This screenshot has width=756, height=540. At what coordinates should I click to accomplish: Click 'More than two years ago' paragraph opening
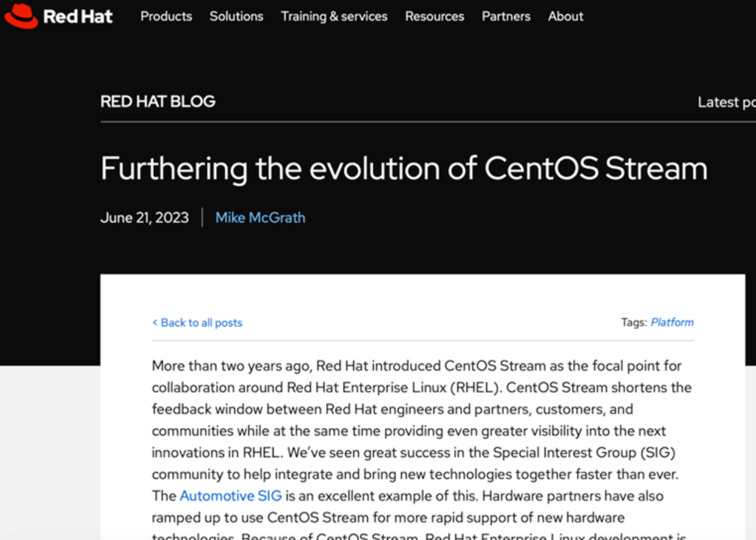pos(232,365)
